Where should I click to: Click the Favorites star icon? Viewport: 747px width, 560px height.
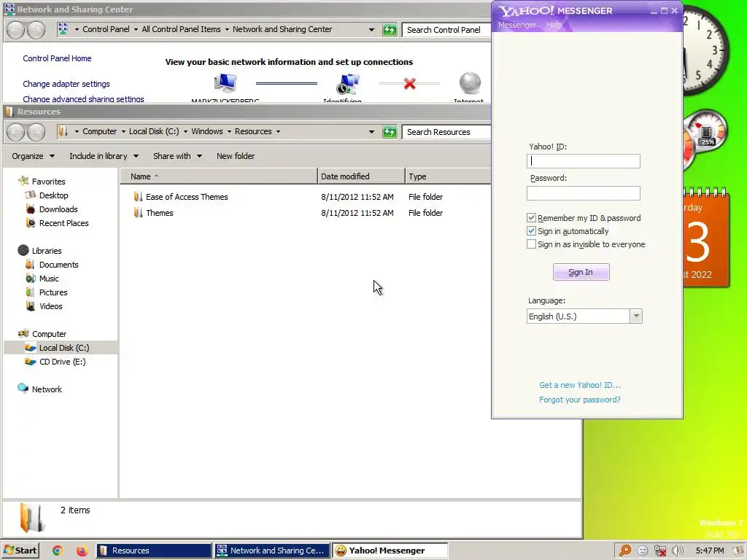point(23,181)
